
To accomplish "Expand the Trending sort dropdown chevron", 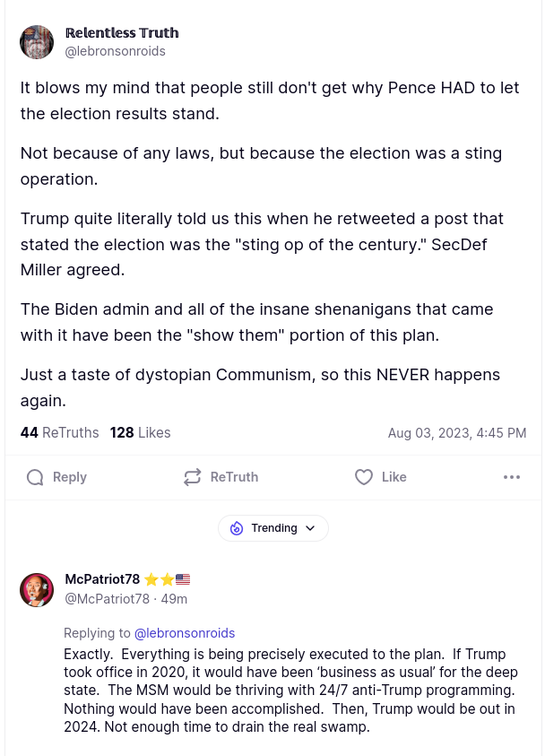I will pos(310,528).
